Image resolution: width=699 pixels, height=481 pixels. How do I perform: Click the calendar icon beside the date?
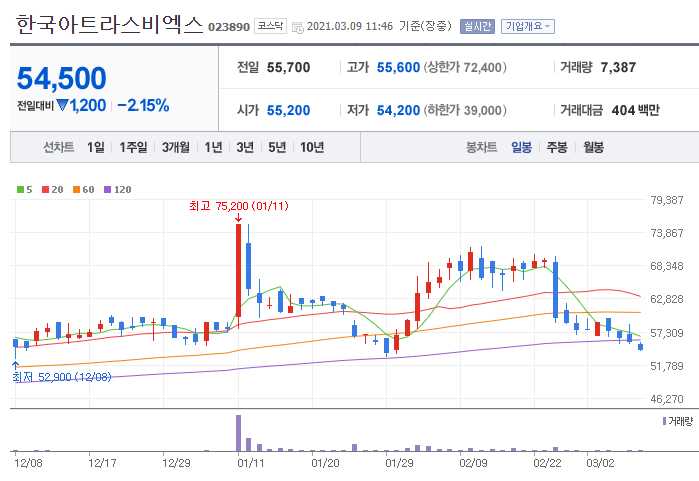[x=297, y=27]
